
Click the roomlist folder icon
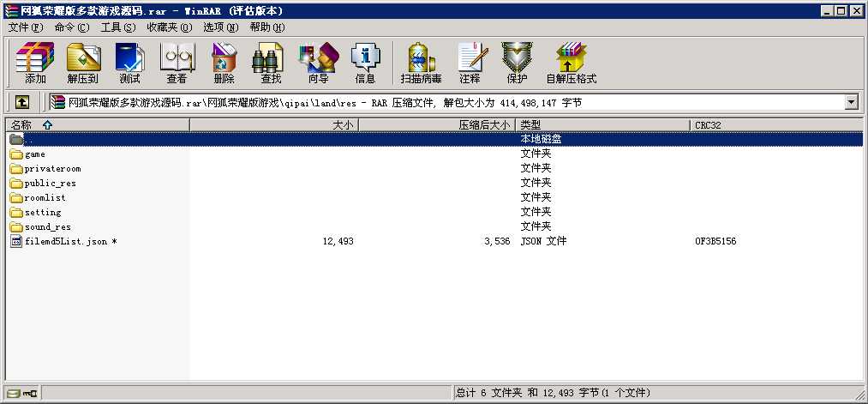(x=16, y=198)
